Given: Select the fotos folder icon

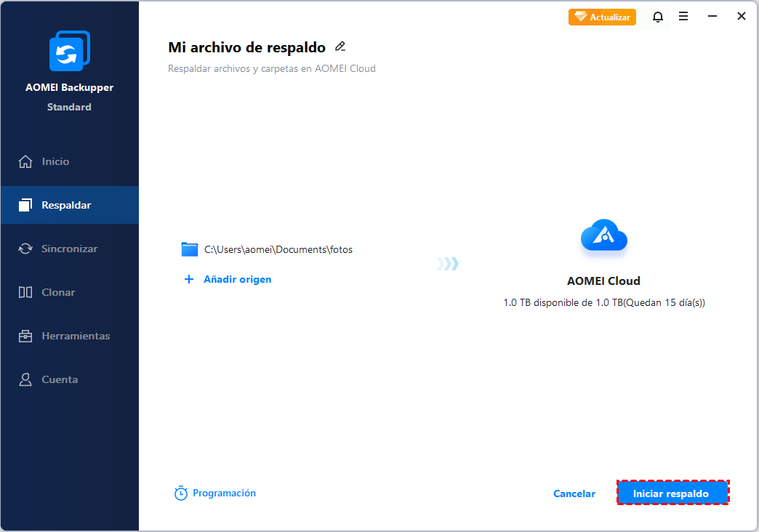Looking at the screenshot, I should pyautogui.click(x=189, y=249).
